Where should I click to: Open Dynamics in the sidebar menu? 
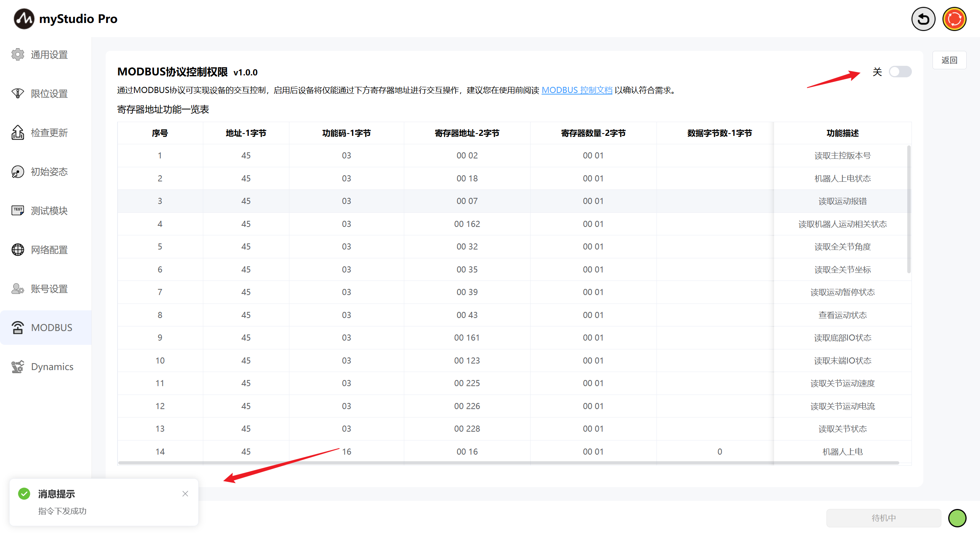tap(52, 367)
